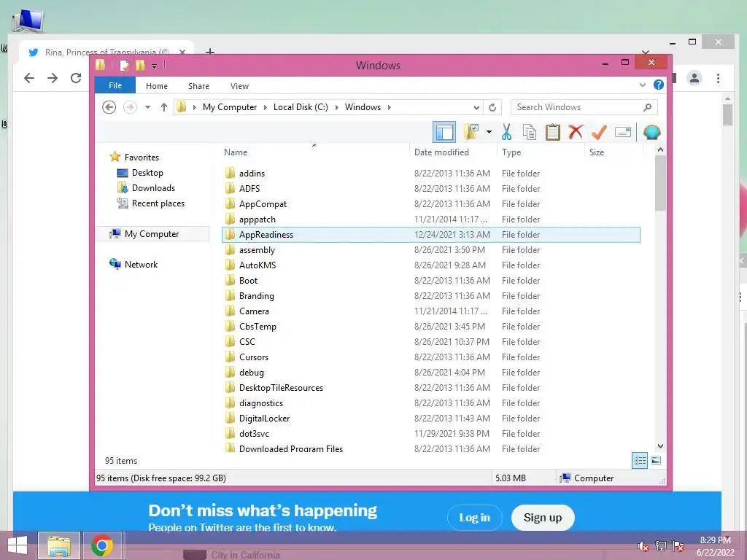Click the Rename toolbar icon

tap(623, 132)
